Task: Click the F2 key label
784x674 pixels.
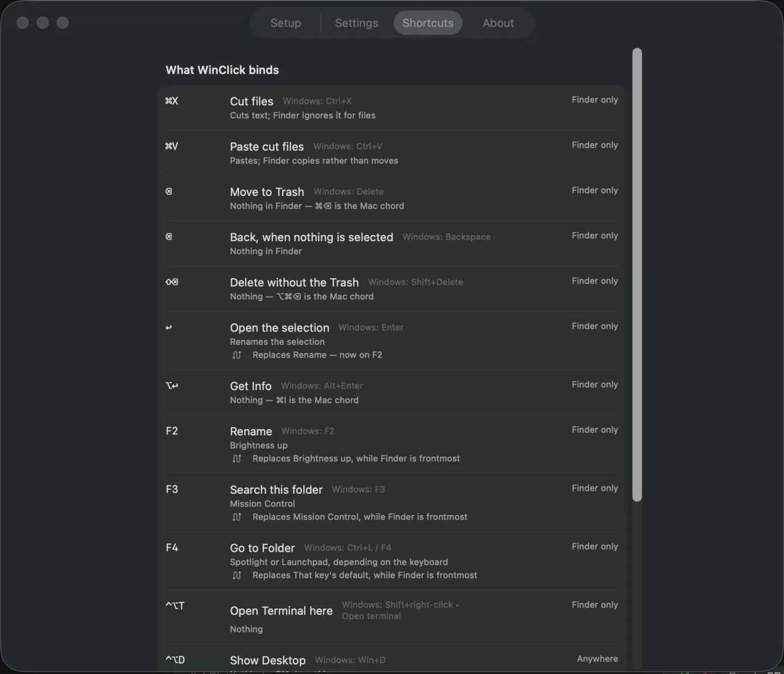Action: point(172,431)
